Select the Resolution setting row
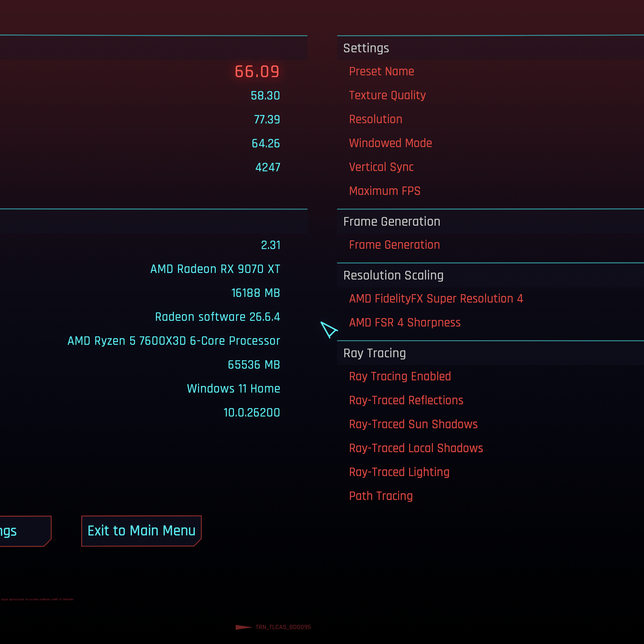 click(490, 119)
